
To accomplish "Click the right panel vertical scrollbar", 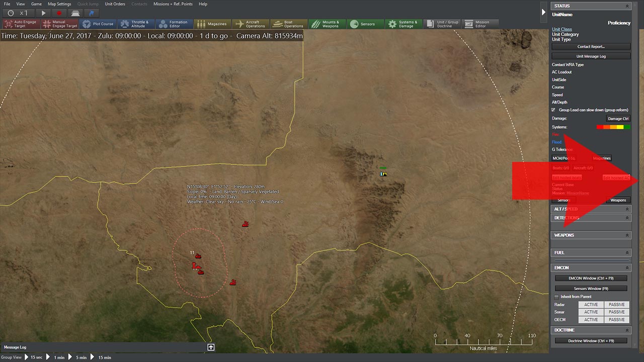I will 635,176.
